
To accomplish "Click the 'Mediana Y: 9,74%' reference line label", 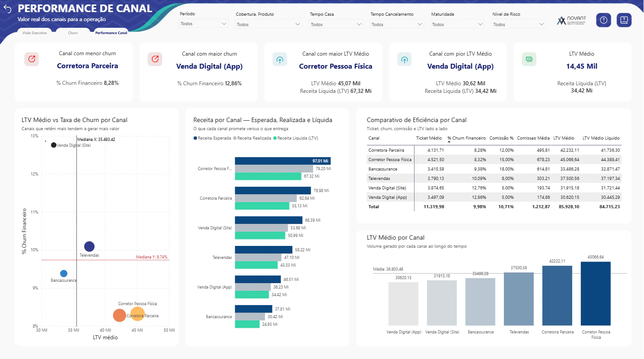I will 151,257.
